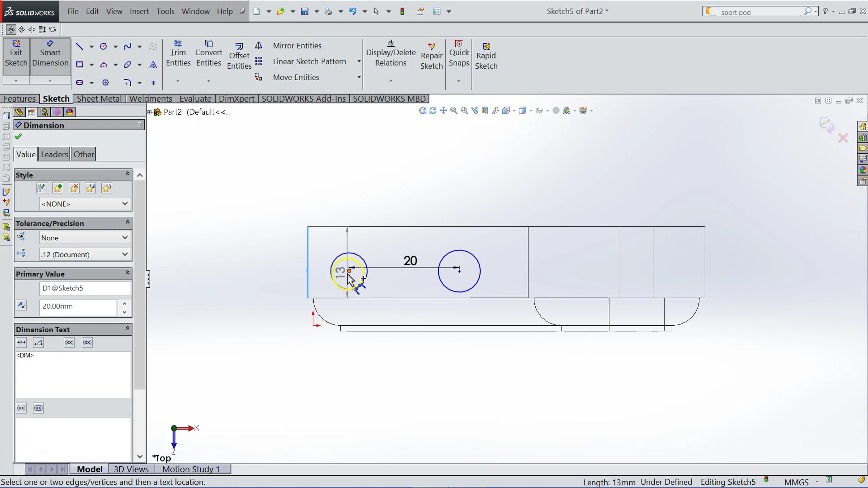Collapse the Tolerance/Precision section
Screen dimensions: 868x488
[127, 222]
